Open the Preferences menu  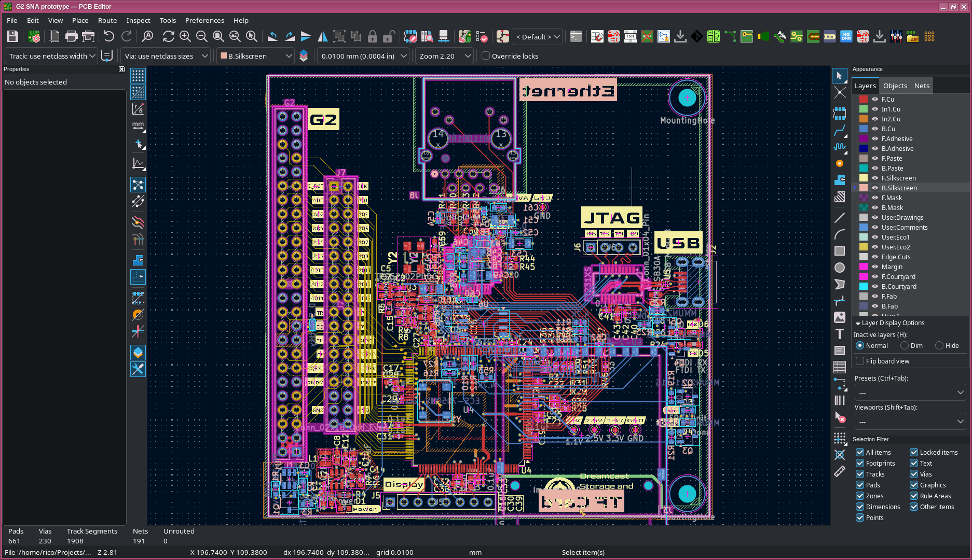click(x=204, y=20)
